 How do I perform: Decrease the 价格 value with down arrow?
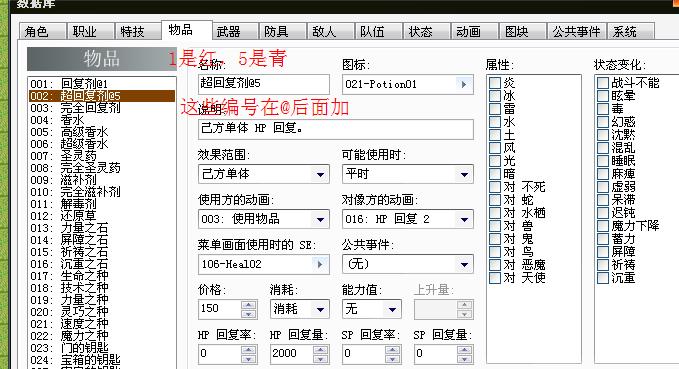tap(249, 314)
